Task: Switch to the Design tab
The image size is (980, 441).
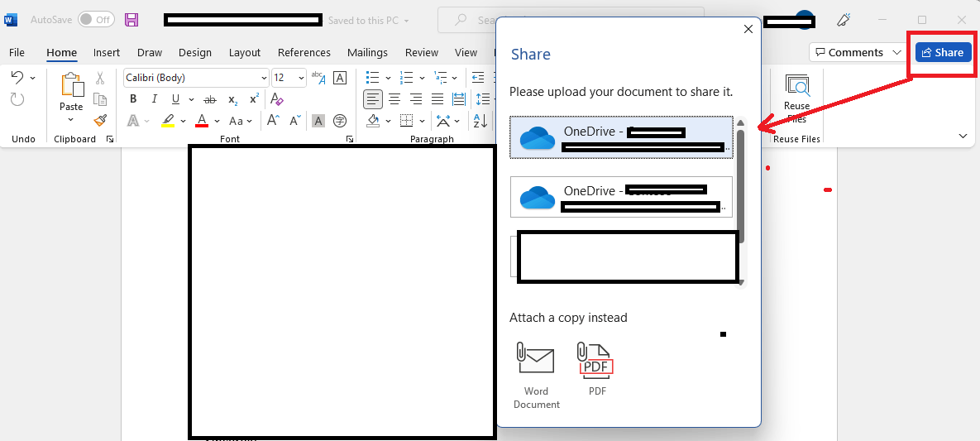Action: tap(195, 53)
